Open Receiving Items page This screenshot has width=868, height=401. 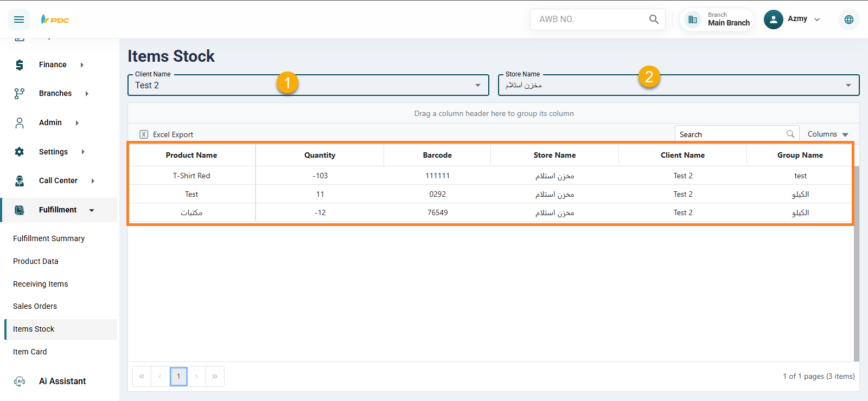tap(41, 284)
